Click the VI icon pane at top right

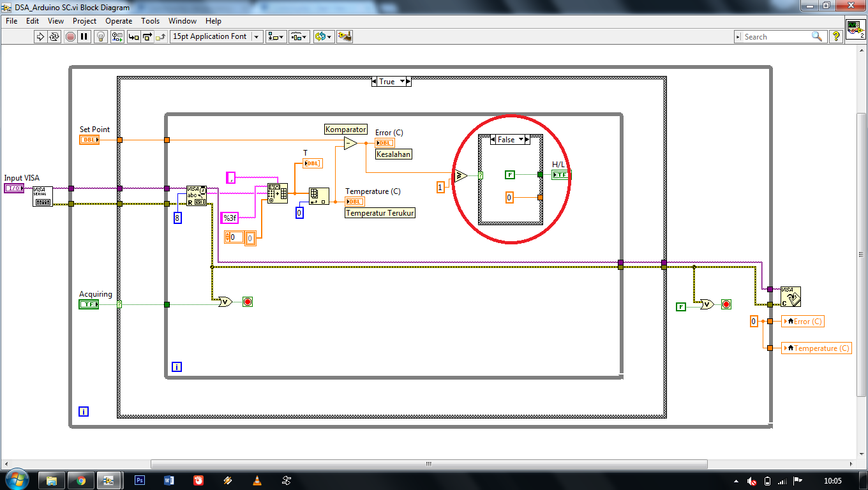click(x=856, y=29)
